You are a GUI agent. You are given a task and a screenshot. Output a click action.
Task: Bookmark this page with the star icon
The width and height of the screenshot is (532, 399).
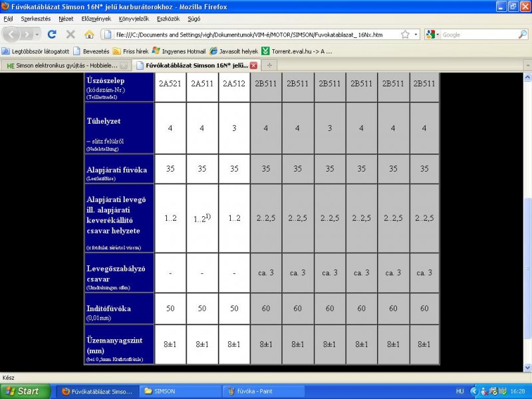click(x=405, y=35)
